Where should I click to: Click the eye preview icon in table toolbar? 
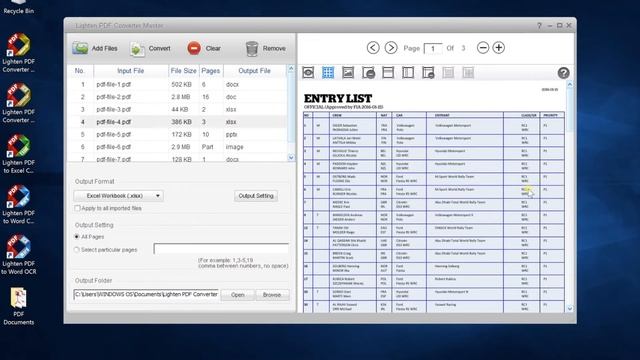point(308,73)
